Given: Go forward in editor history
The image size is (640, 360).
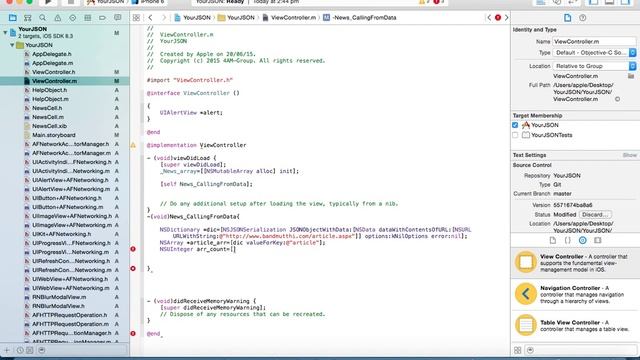Looking at the screenshot, I should tap(164, 18).
